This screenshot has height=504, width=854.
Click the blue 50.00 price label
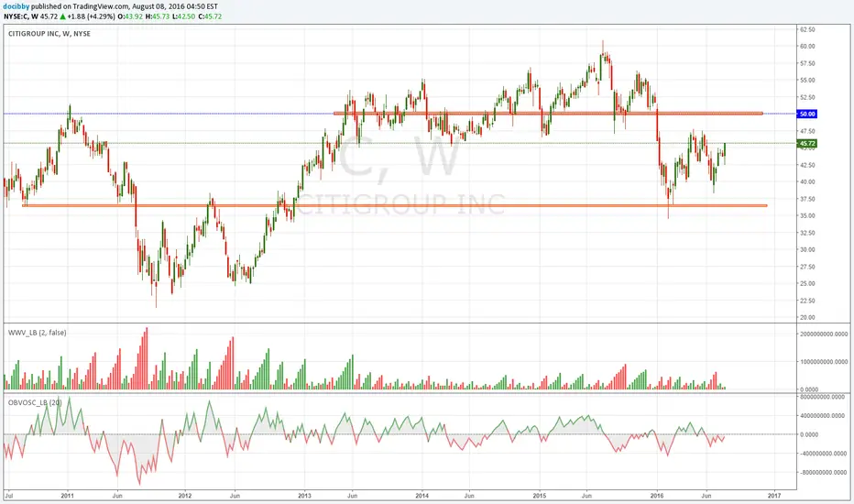806,114
